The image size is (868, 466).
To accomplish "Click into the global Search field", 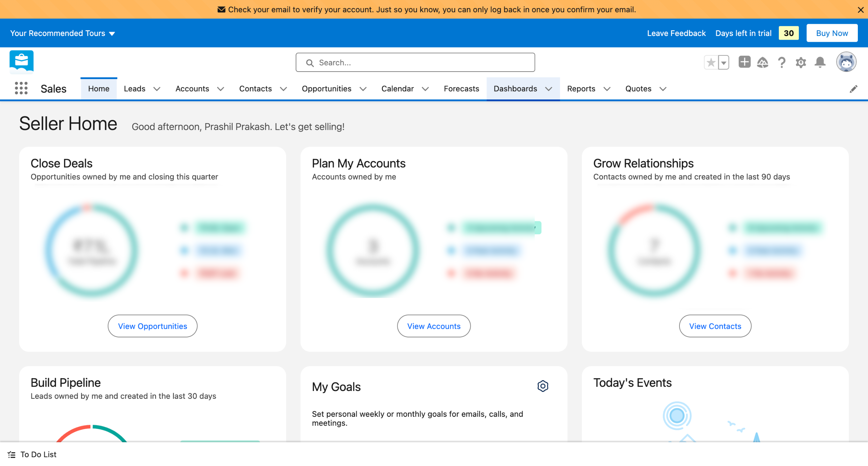I will [x=415, y=62].
